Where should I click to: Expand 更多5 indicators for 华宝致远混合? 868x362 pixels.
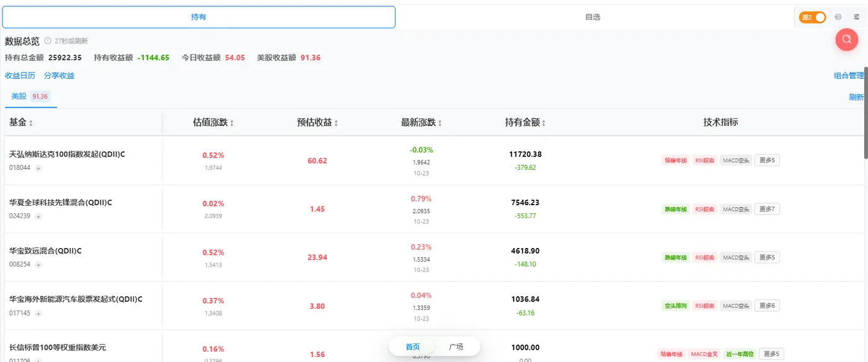click(x=767, y=257)
